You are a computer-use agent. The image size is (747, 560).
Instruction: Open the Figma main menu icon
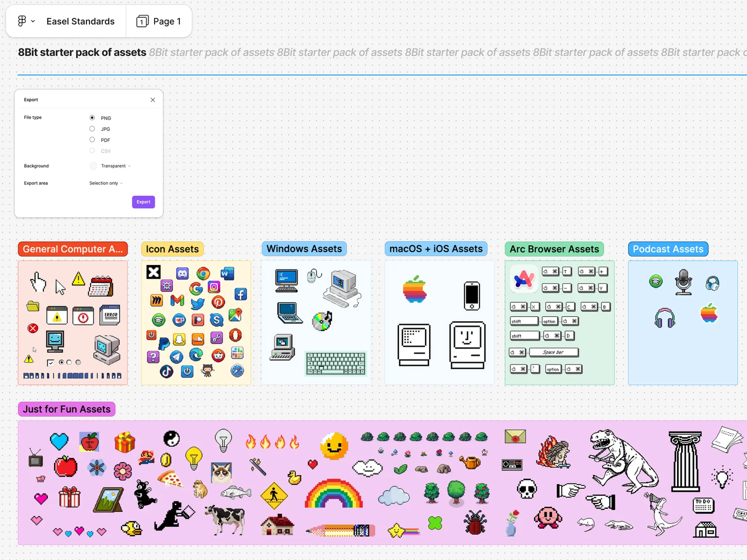[x=22, y=21]
